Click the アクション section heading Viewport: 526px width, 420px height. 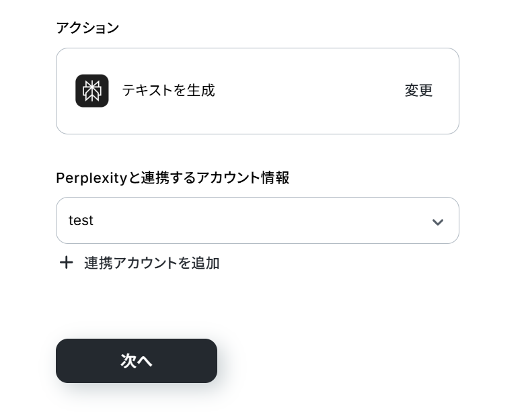click(x=87, y=28)
